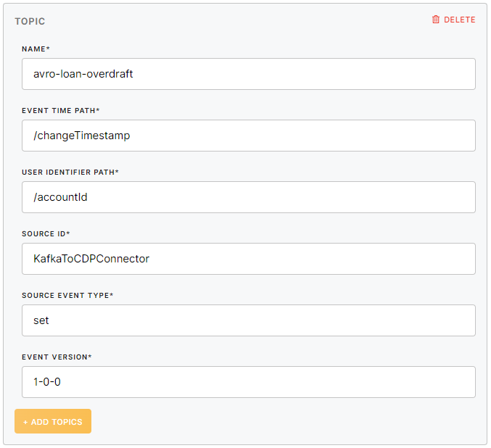This screenshot has height=448, width=491.
Task: Click the TOPIC section heading
Action: [30, 21]
